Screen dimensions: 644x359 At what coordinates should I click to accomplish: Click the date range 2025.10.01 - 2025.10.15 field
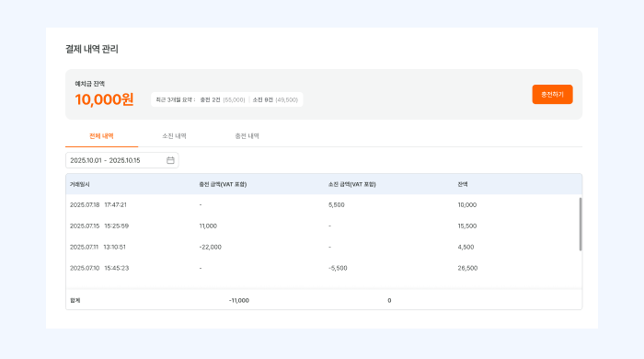point(122,160)
